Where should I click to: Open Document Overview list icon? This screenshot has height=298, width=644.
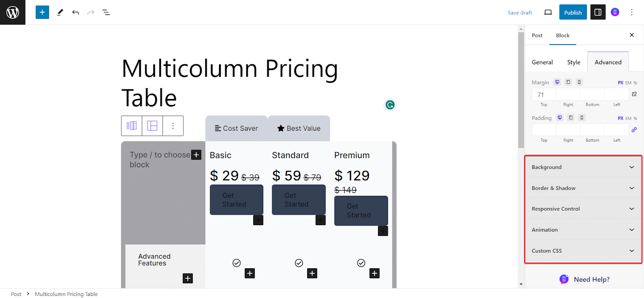click(x=106, y=12)
